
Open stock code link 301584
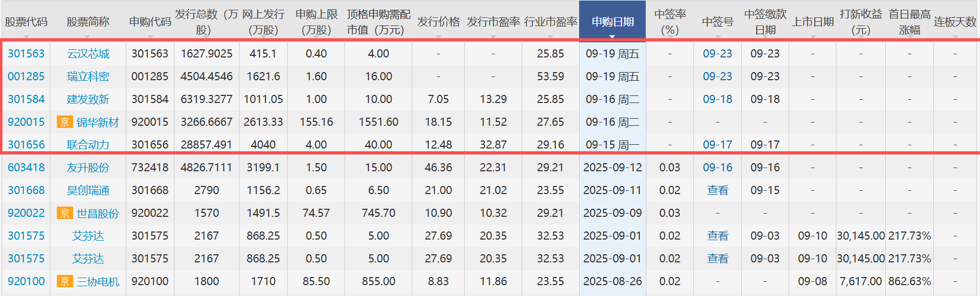coord(26,99)
